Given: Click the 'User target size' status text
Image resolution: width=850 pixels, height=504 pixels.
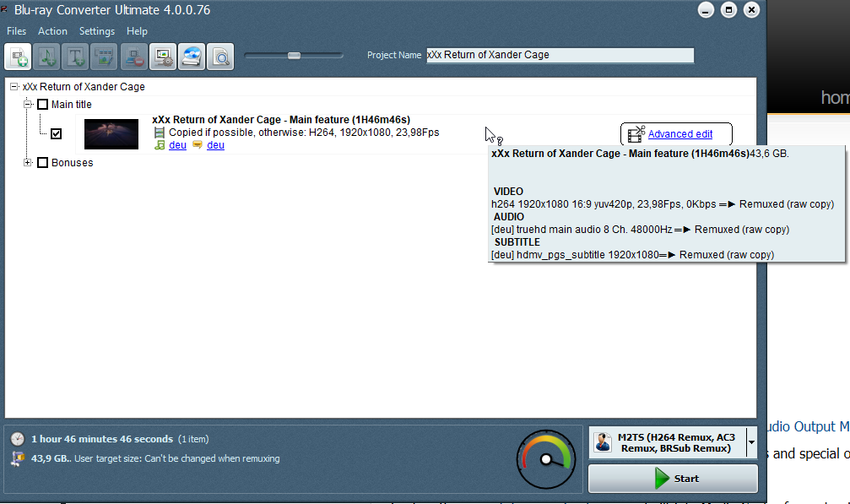Looking at the screenshot, I should (x=176, y=458).
